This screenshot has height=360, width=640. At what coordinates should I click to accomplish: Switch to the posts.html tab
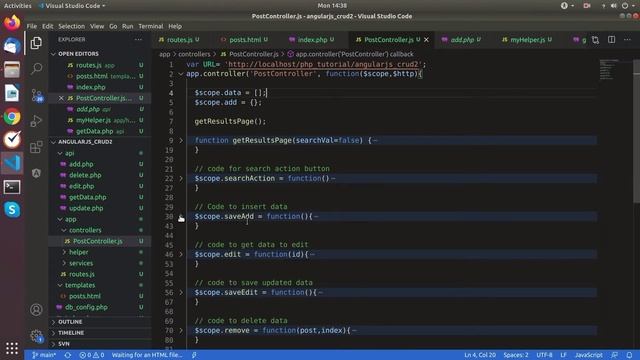point(245,40)
